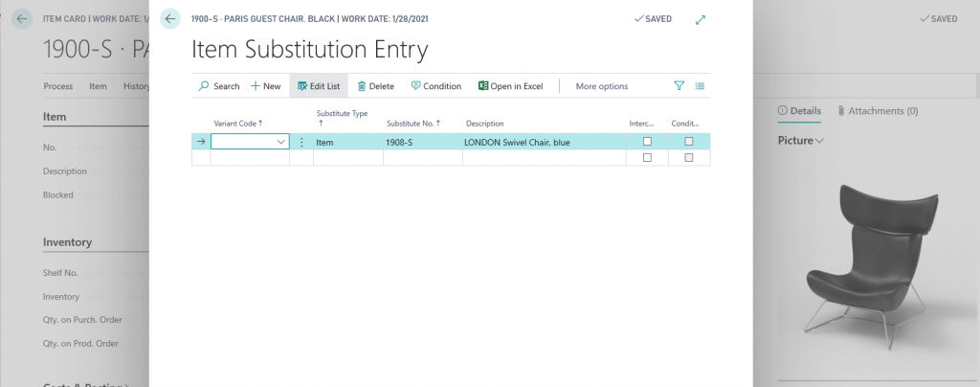The width and height of the screenshot is (980, 387).
Task: Go back from the Item Card page
Action: coord(21,18)
